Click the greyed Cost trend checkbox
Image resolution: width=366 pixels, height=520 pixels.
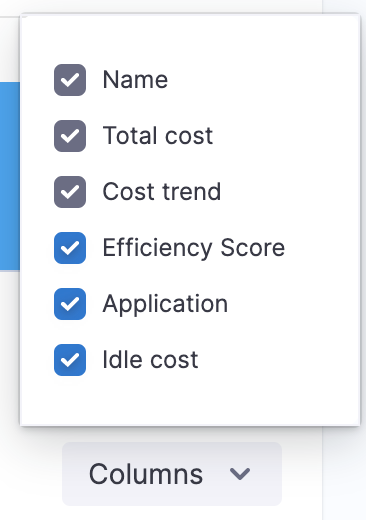70,192
